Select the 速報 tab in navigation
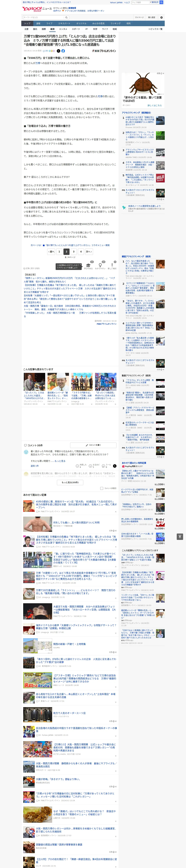Screen dimensions: 186x868 point(38,24)
